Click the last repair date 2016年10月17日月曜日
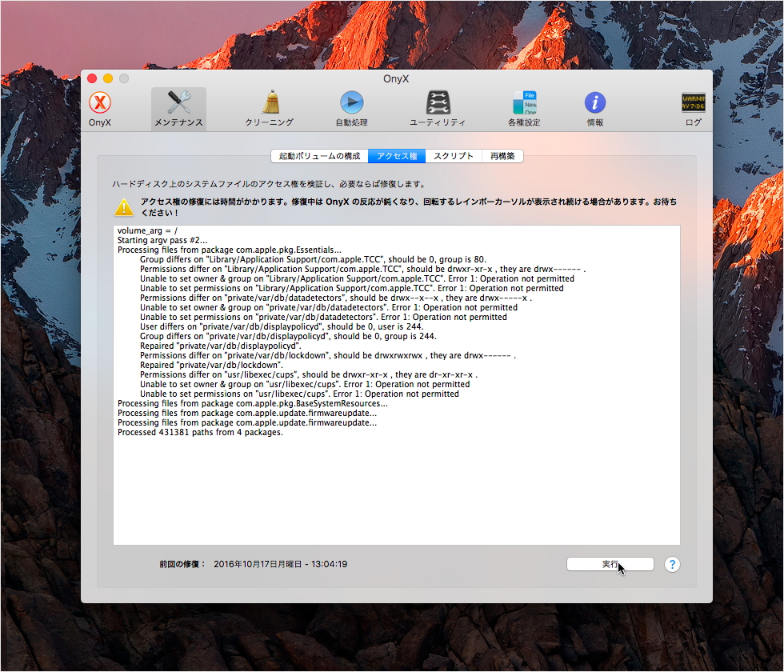Image resolution: width=784 pixels, height=672 pixels. [258, 564]
